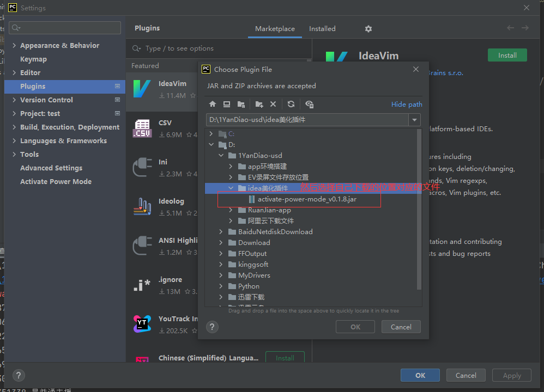Click project-level icon beside Project: test
This screenshot has width=544, height=392.
118,113
